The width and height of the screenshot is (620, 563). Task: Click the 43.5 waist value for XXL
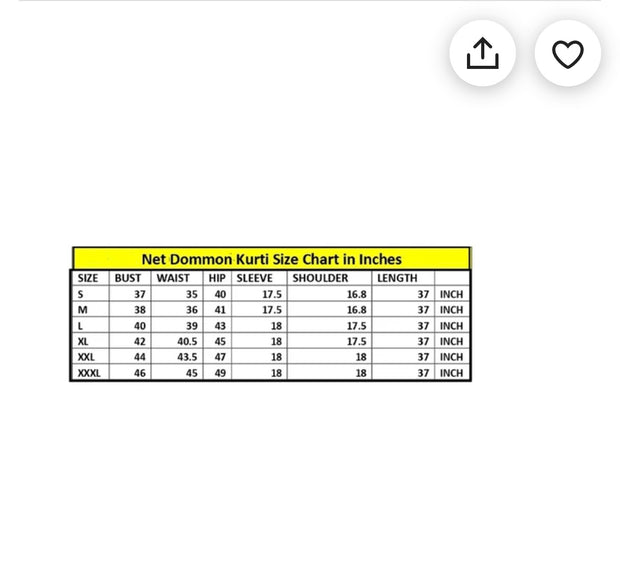point(186,357)
